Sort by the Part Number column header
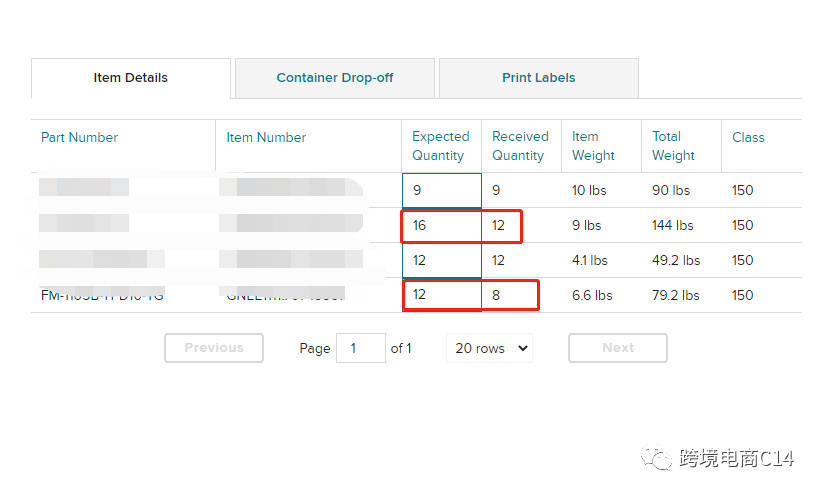Screen dimensions: 820x494 [x=79, y=138]
